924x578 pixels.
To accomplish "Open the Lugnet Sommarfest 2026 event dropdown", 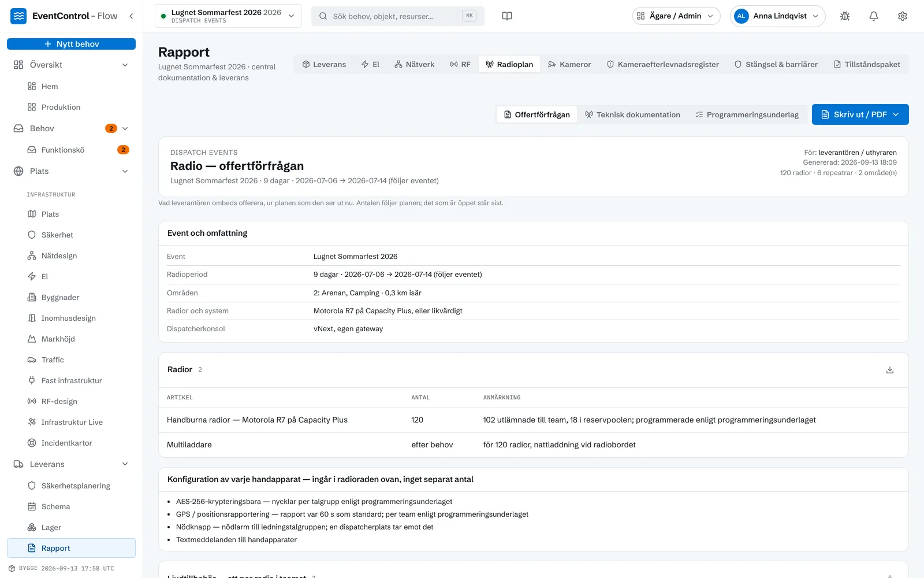I will pyautogui.click(x=228, y=16).
